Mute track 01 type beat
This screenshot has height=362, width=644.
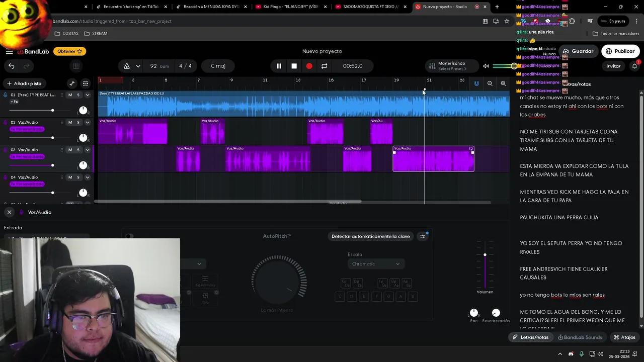pos(70,95)
